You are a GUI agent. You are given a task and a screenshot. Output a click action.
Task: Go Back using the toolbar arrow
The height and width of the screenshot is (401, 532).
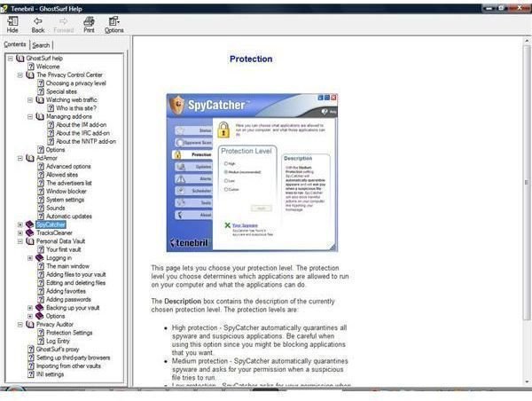(x=38, y=25)
